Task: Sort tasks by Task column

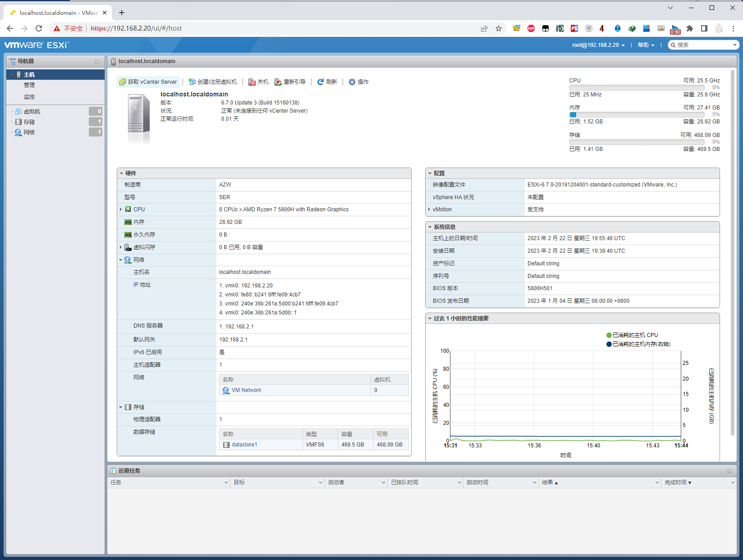Action: click(x=169, y=483)
